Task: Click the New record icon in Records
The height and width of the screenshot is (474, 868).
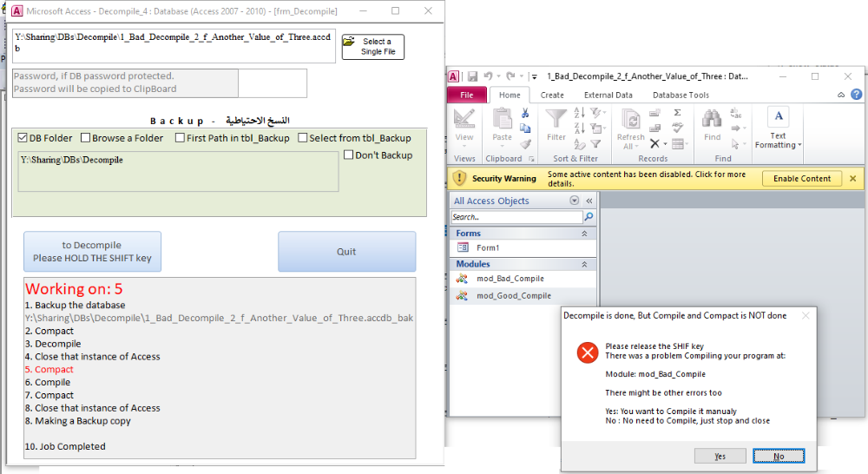Action: pyautogui.click(x=654, y=113)
